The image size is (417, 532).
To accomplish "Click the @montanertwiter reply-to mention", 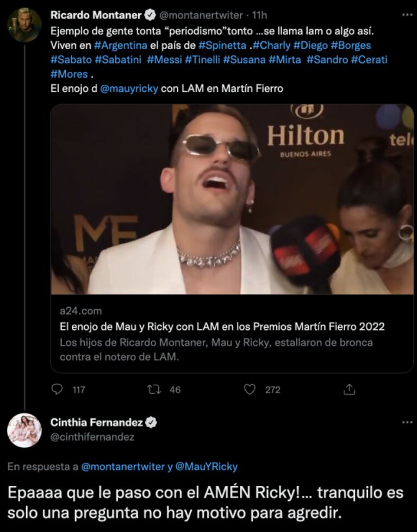I will click(123, 466).
